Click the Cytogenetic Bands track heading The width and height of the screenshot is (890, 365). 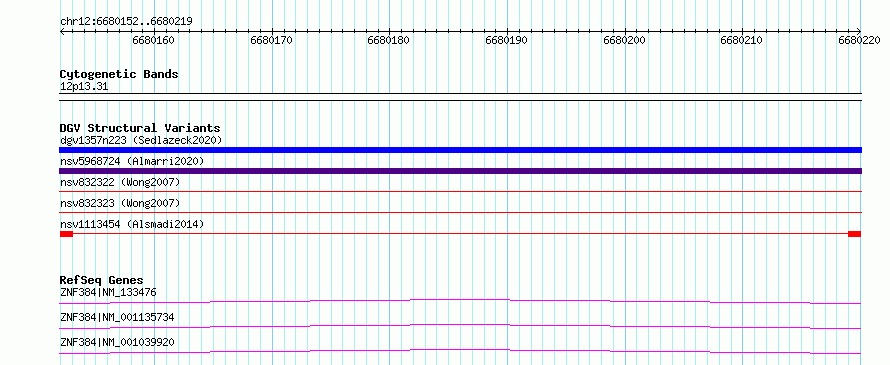click(x=119, y=74)
